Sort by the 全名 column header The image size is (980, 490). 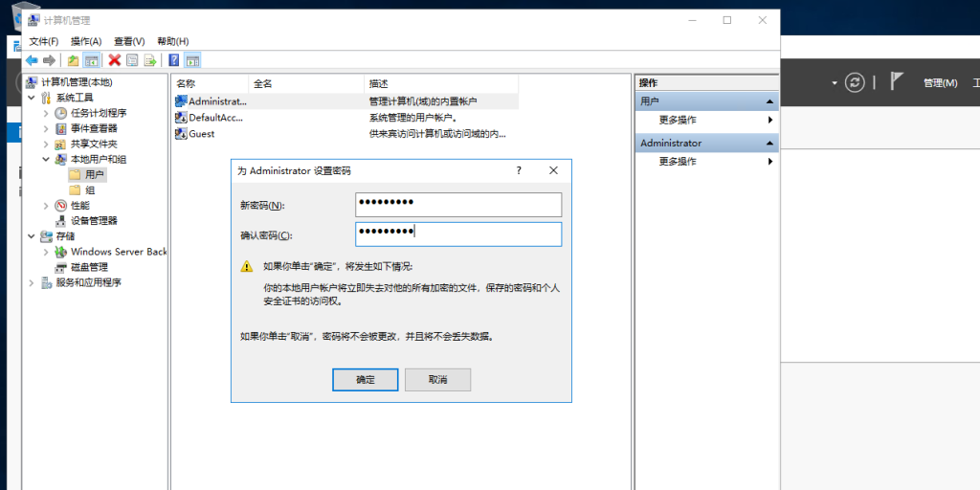tap(306, 83)
